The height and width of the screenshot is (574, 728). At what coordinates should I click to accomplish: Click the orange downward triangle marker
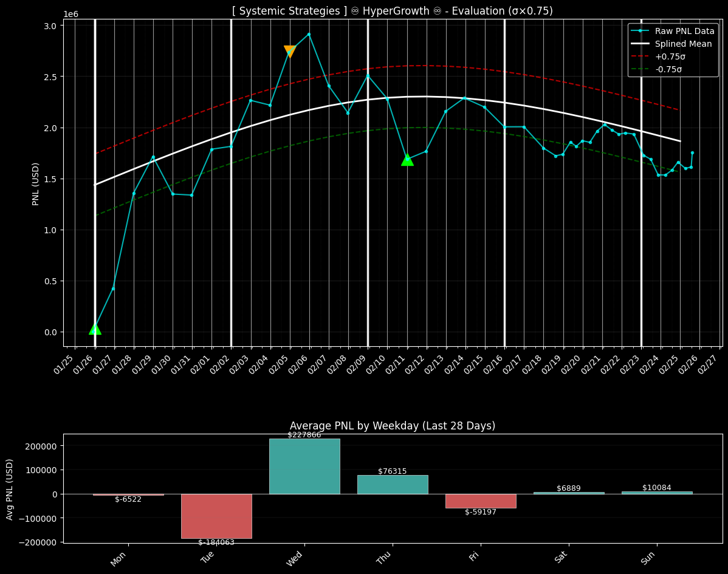tap(290, 51)
